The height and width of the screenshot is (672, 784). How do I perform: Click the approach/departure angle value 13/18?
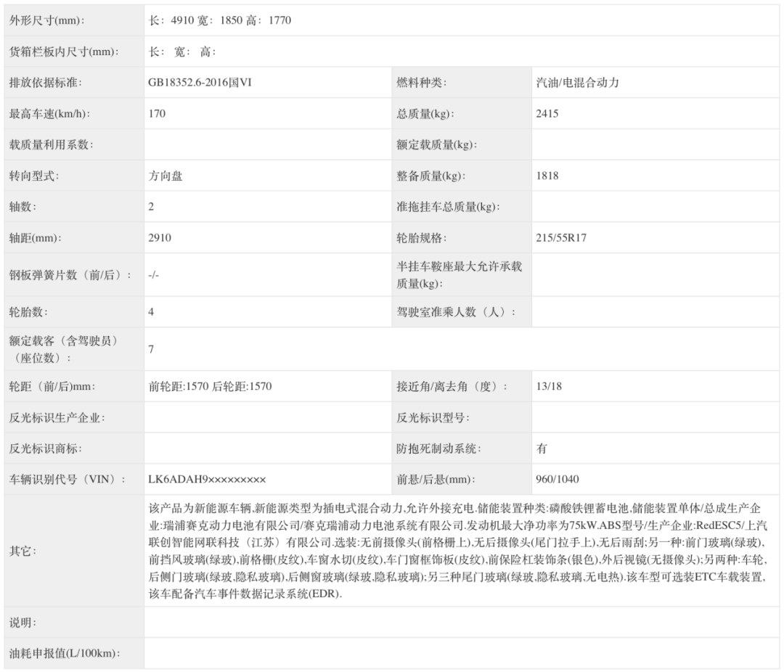pyautogui.click(x=549, y=387)
